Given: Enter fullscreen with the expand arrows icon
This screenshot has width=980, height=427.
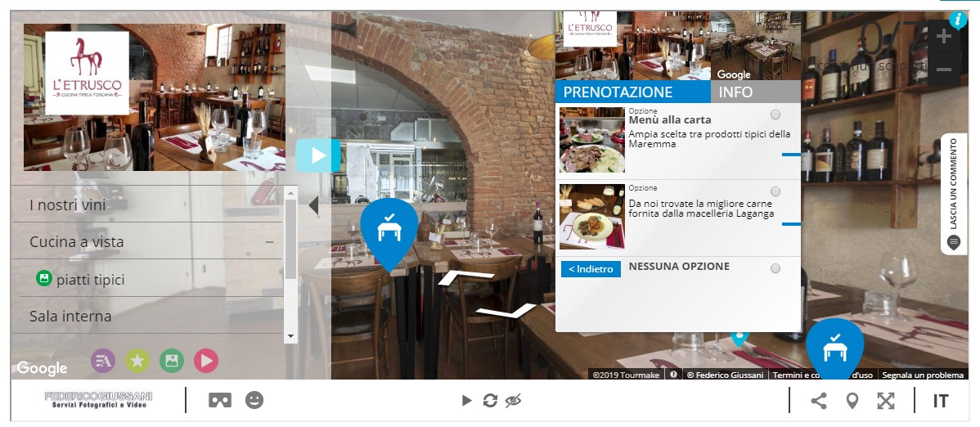Looking at the screenshot, I should (x=886, y=401).
